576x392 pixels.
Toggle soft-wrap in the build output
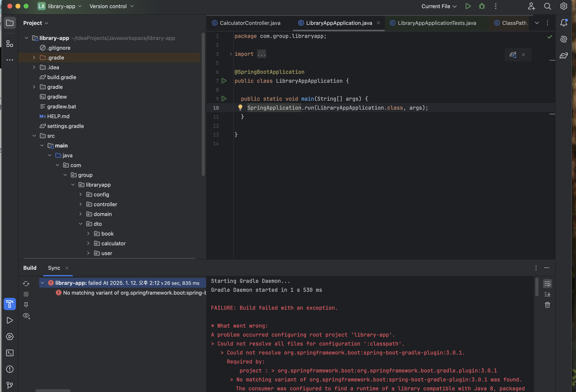[547, 284]
